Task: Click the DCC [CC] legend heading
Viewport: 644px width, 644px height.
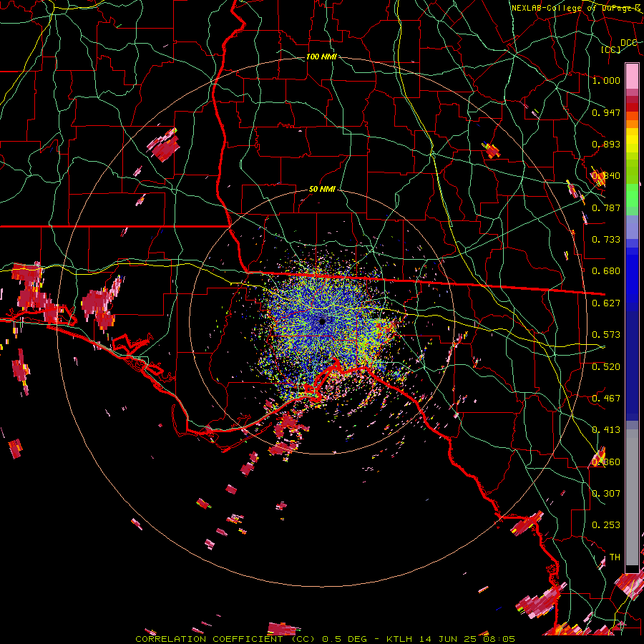Action: coord(620,46)
